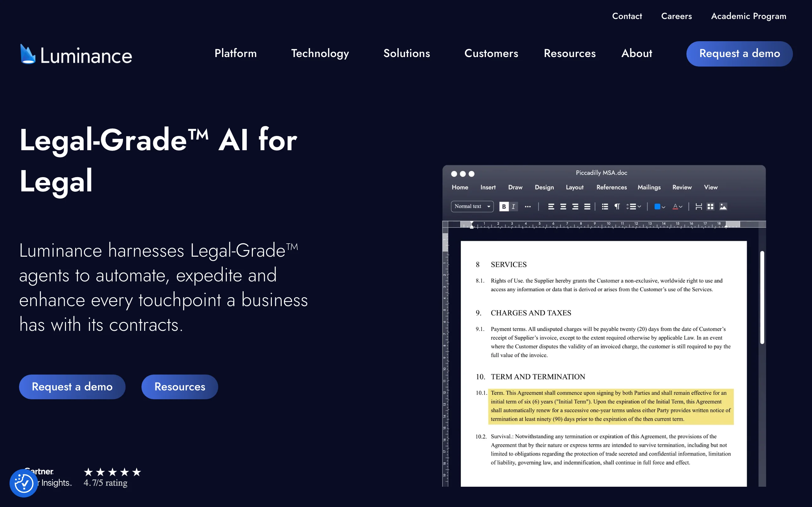Image resolution: width=812 pixels, height=507 pixels.
Task: Show paragraph marks icon
Action: pyautogui.click(x=617, y=207)
